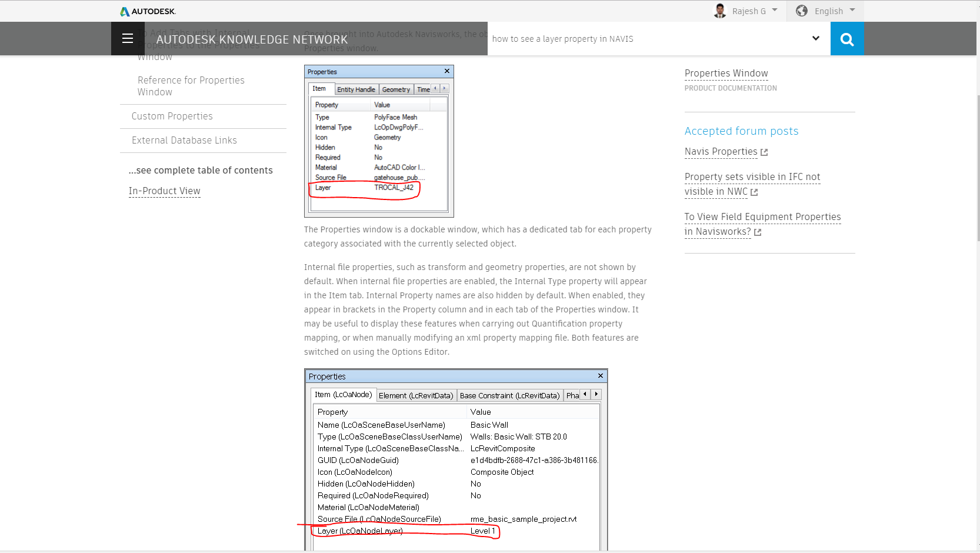Image resolution: width=980 pixels, height=553 pixels.
Task: Click right arrow to scroll Properties dialog tabs
Action: point(444,88)
